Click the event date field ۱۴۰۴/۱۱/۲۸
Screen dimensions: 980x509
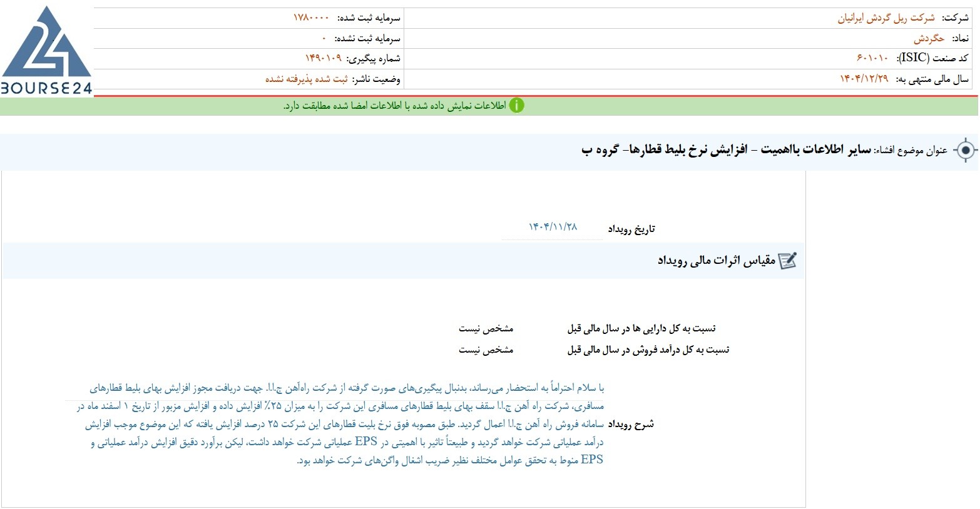[x=553, y=228]
